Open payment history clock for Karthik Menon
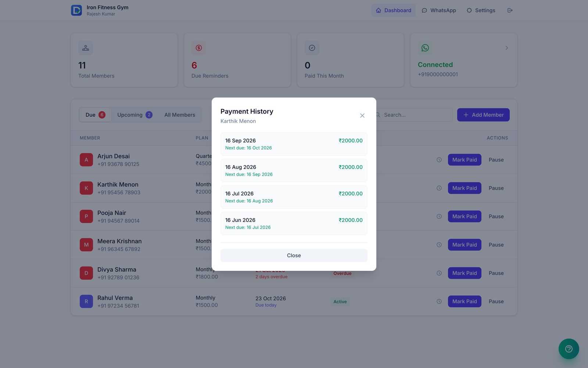 tap(439, 188)
